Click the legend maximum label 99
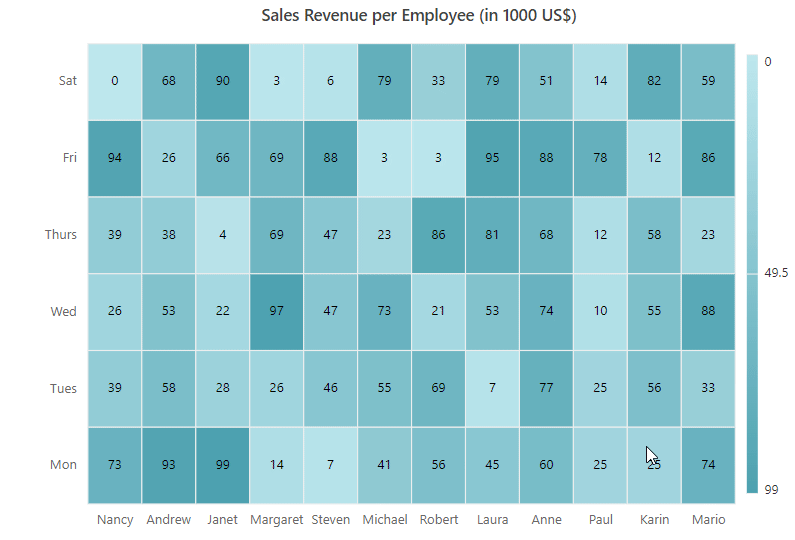The image size is (795, 540). (771, 490)
